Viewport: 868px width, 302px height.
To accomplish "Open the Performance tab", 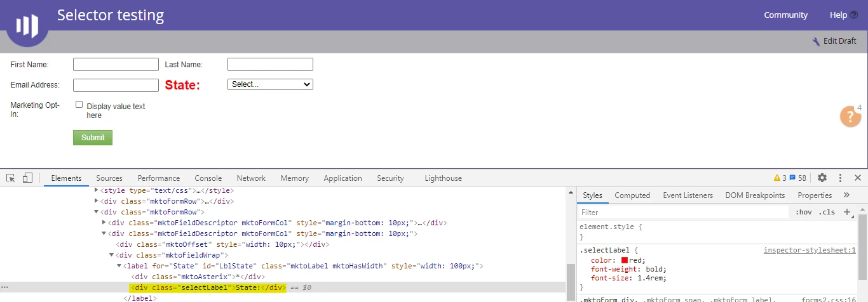I will (x=159, y=178).
